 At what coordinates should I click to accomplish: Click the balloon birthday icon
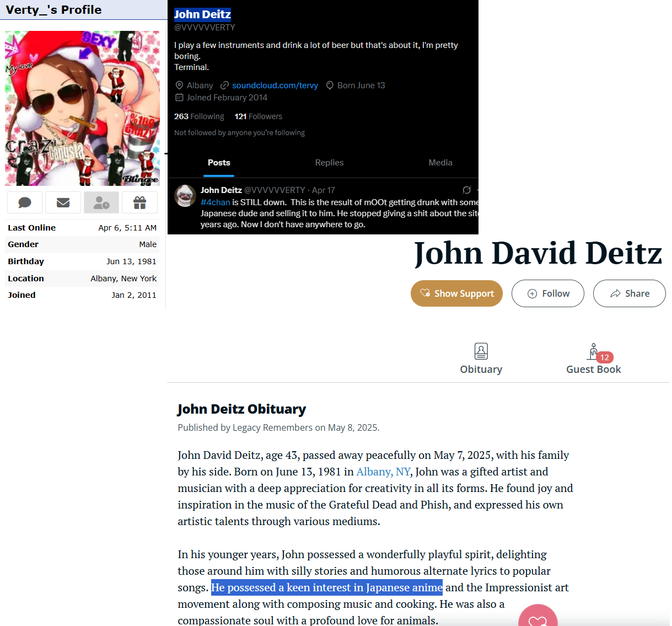(x=330, y=85)
